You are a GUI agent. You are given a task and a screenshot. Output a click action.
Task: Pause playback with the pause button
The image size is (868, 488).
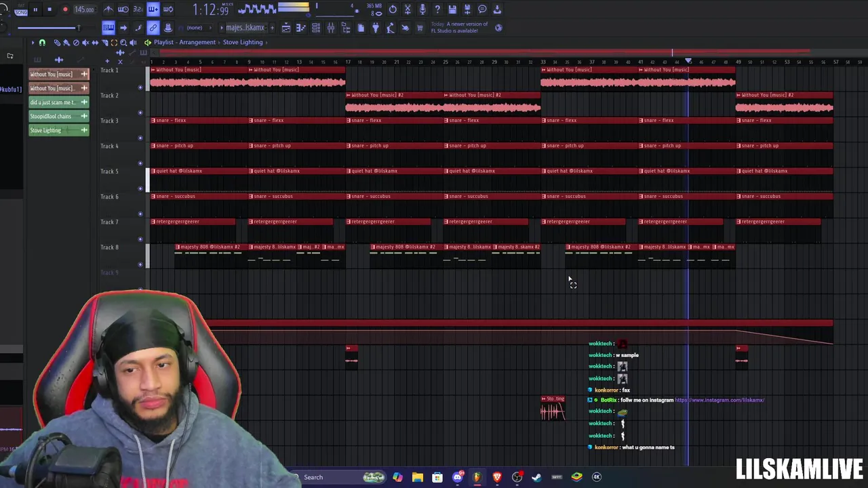click(x=35, y=9)
